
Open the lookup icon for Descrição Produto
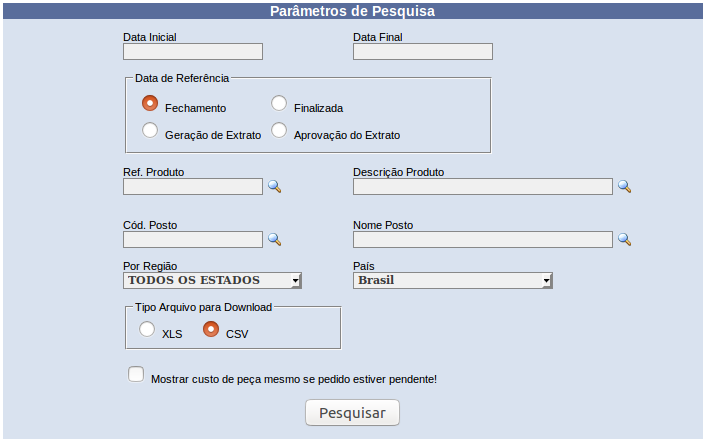point(624,186)
